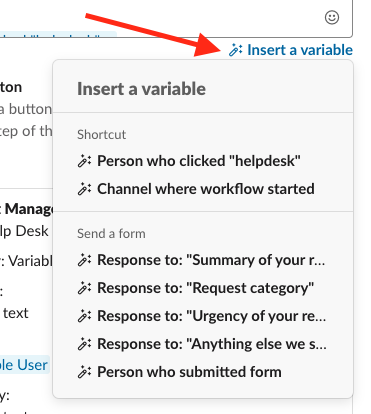Select Channel where workflow started variable
Screen dimensions: 371x414
pos(196,189)
